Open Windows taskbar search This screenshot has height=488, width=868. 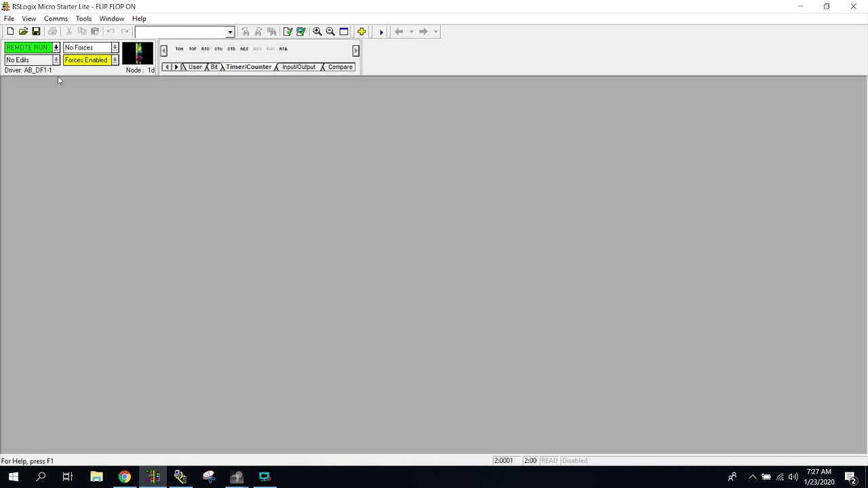(41, 476)
